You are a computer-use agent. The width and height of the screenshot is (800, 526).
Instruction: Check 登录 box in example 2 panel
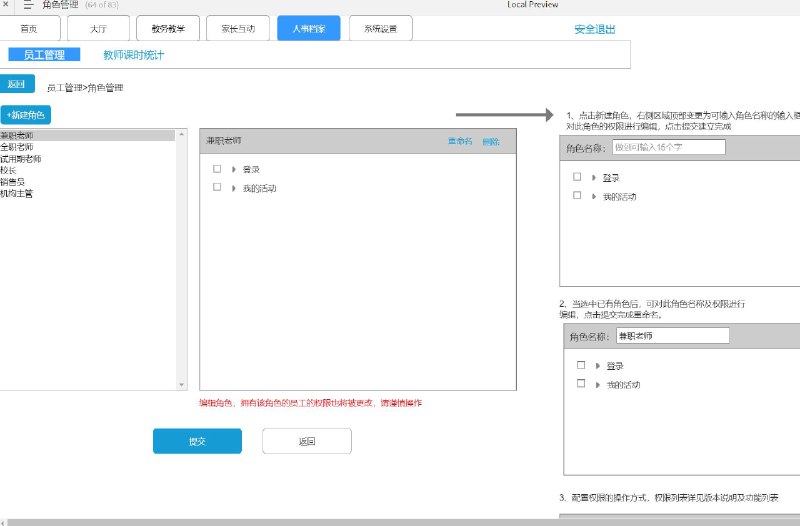581,365
